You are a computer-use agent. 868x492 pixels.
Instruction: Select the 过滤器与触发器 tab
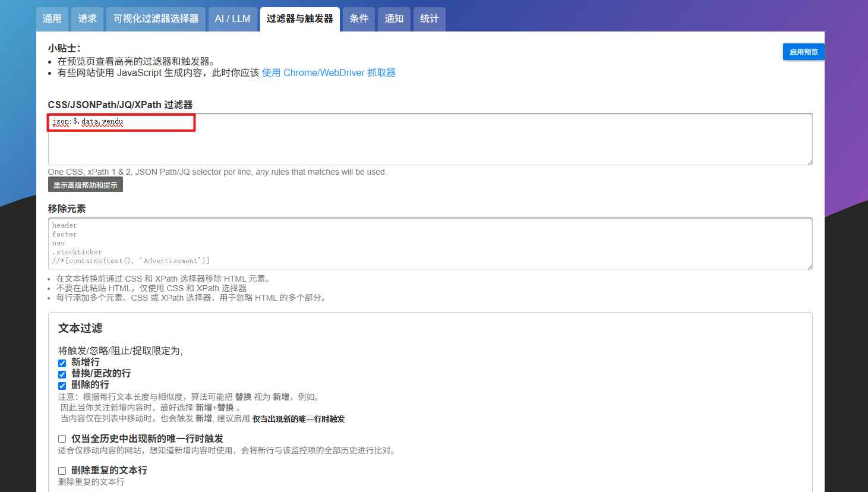tap(300, 19)
